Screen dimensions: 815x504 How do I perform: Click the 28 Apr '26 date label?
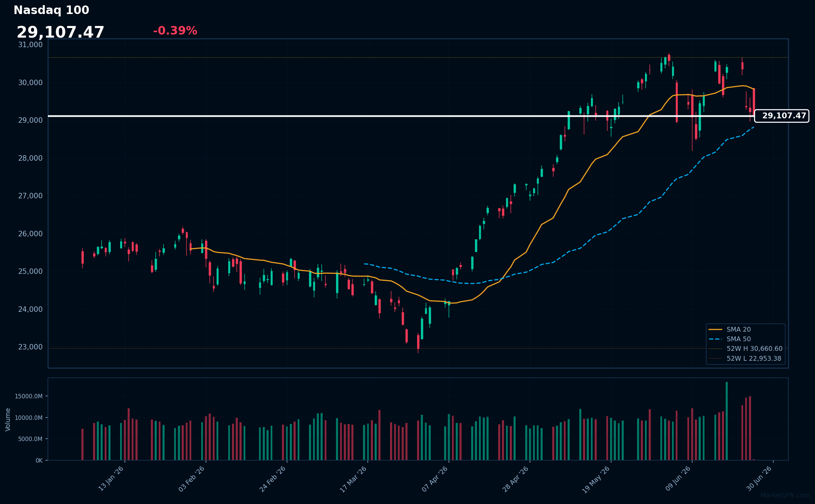(515, 479)
